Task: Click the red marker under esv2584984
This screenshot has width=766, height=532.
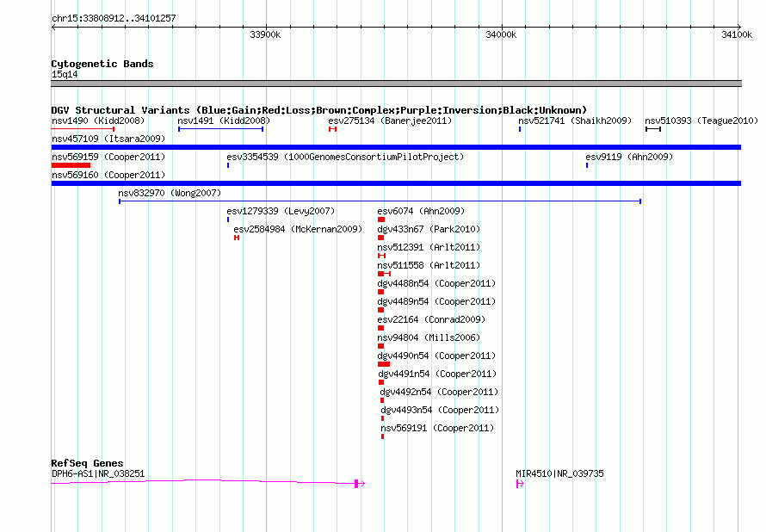Action: pyautogui.click(x=237, y=238)
